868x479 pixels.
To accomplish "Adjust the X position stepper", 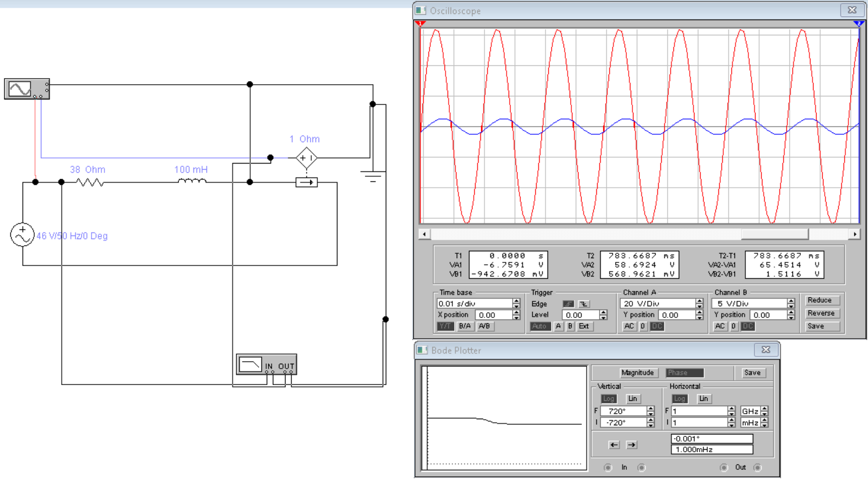I will [516, 315].
